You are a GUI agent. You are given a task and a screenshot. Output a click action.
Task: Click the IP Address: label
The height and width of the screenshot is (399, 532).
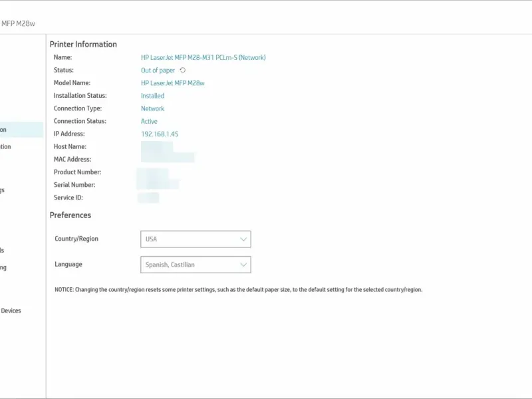[x=69, y=134]
